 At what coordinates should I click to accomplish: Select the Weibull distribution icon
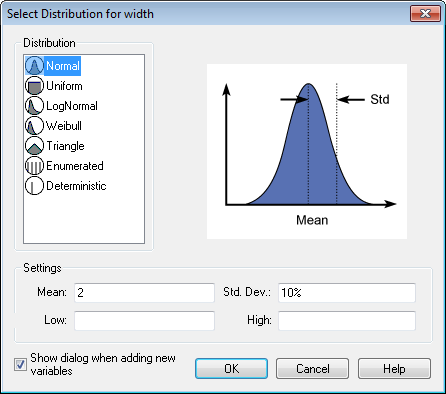pos(34,126)
